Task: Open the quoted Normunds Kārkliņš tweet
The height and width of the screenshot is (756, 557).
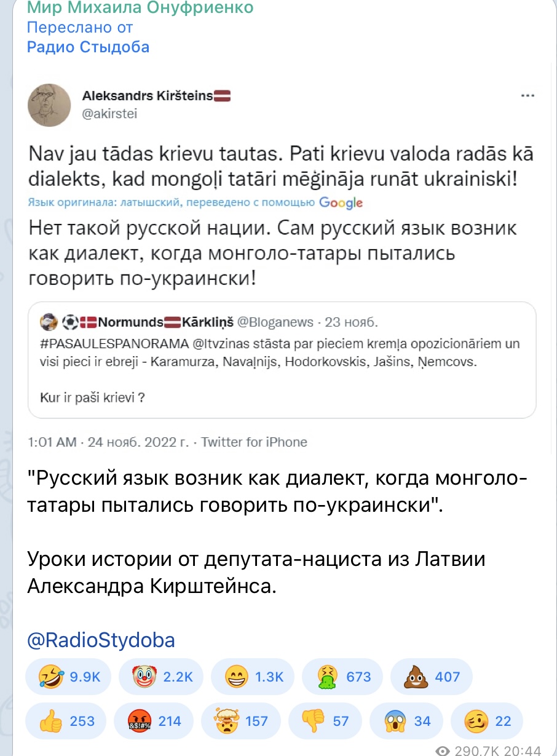Action: pyautogui.click(x=282, y=360)
